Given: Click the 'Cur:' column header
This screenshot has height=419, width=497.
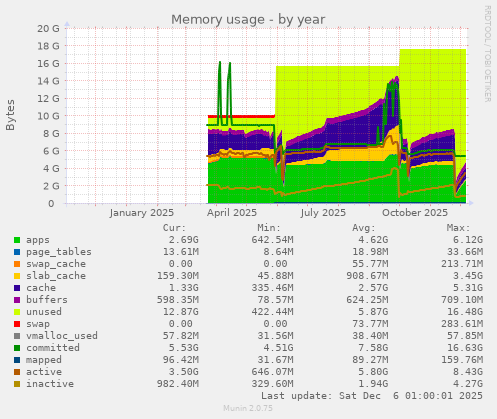Looking at the screenshot, I should point(174,228).
